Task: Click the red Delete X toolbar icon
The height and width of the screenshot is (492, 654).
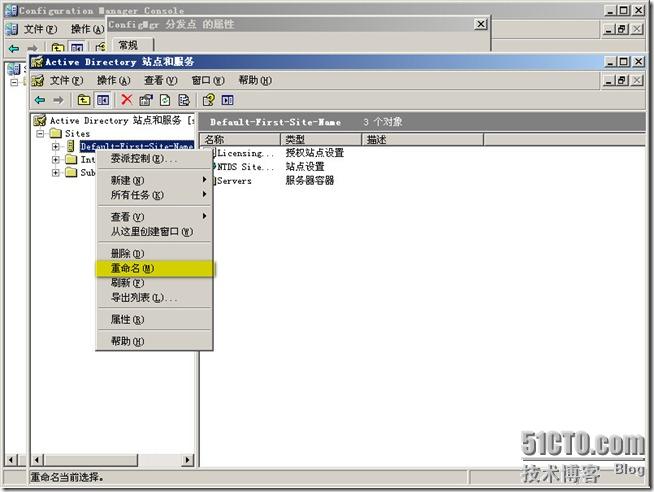Action: click(126, 100)
